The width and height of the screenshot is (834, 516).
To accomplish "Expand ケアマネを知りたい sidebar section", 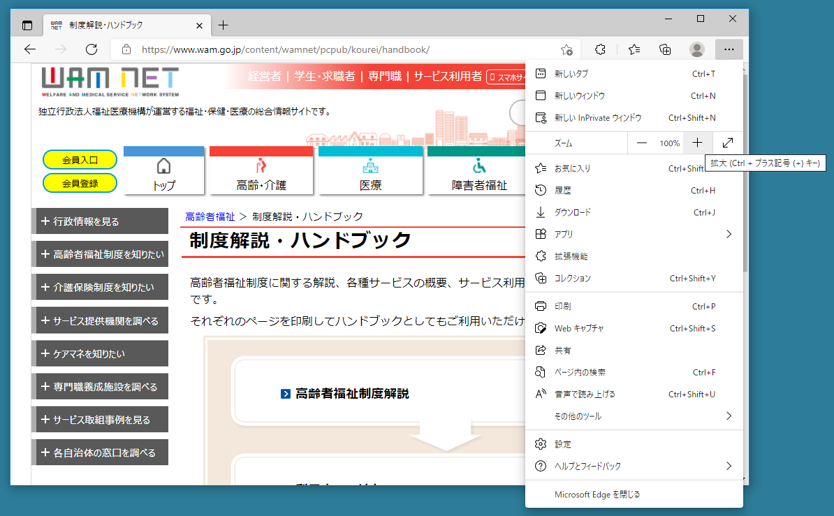I will click(100, 353).
